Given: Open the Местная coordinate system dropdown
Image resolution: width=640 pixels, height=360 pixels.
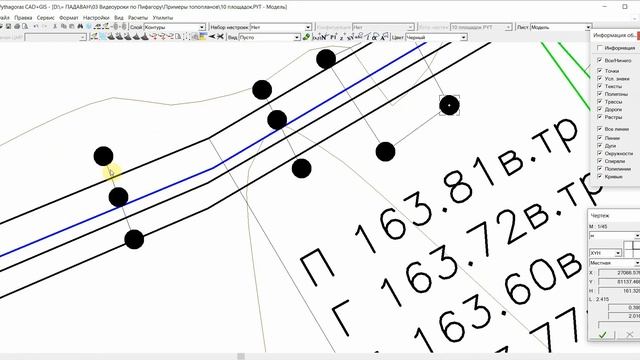Looking at the screenshot, I should click(614, 262).
